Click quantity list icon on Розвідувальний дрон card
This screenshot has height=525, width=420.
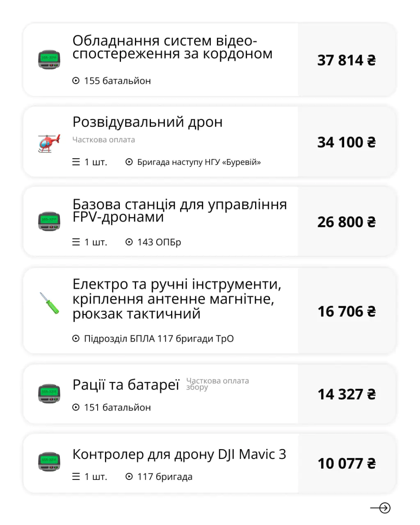click(x=76, y=162)
